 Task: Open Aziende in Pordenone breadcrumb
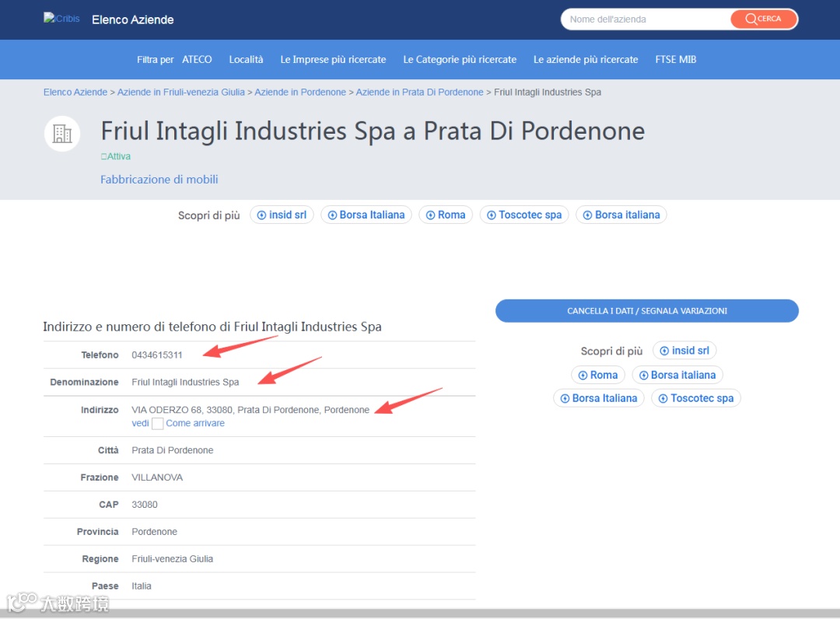[300, 92]
